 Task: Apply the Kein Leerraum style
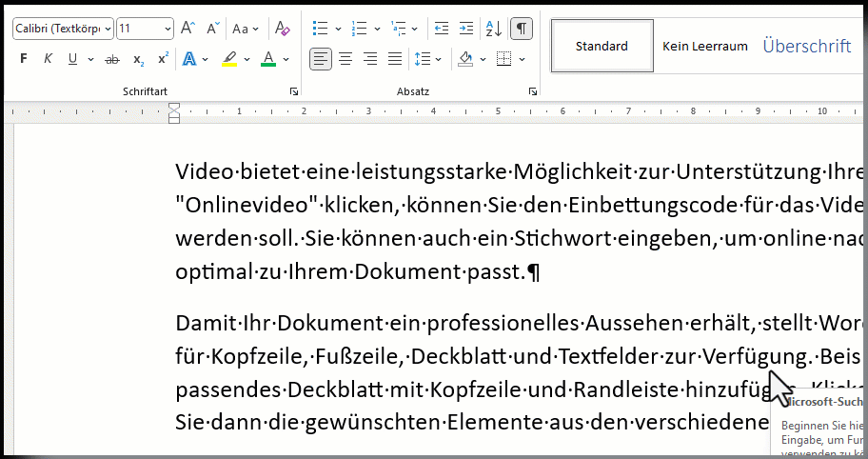pos(705,46)
